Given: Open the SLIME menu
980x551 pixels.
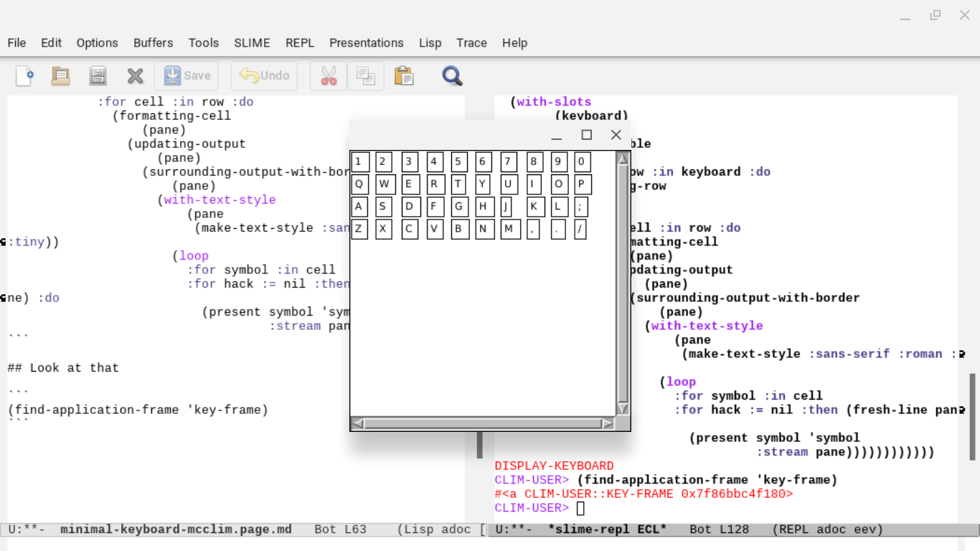Looking at the screenshot, I should (x=252, y=43).
